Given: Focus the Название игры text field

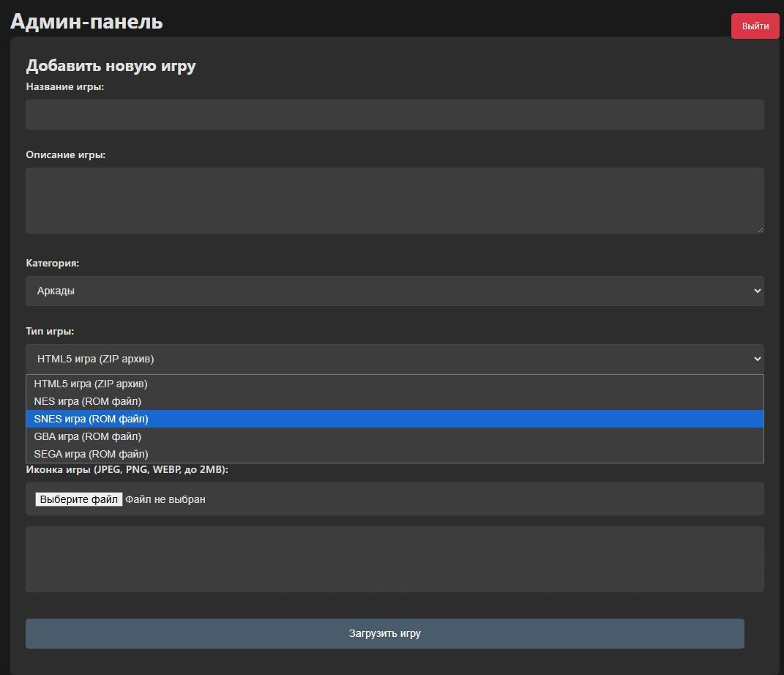Looking at the screenshot, I should click(x=395, y=115).
